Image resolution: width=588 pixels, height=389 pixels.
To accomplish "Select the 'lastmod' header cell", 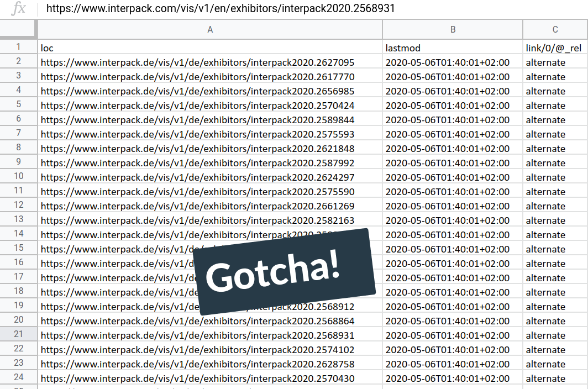I will point(453,48).
